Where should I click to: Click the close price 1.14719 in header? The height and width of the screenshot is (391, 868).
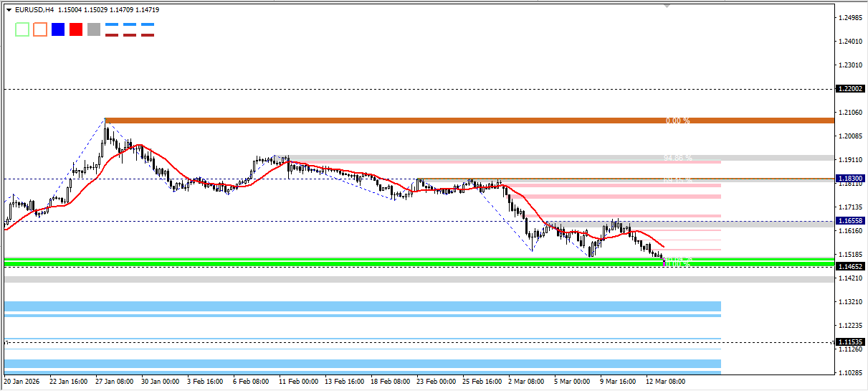point(148,10)
